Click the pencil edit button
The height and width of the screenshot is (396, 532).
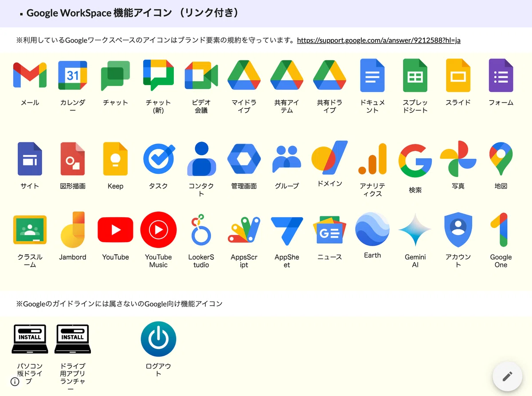(507, 376)
